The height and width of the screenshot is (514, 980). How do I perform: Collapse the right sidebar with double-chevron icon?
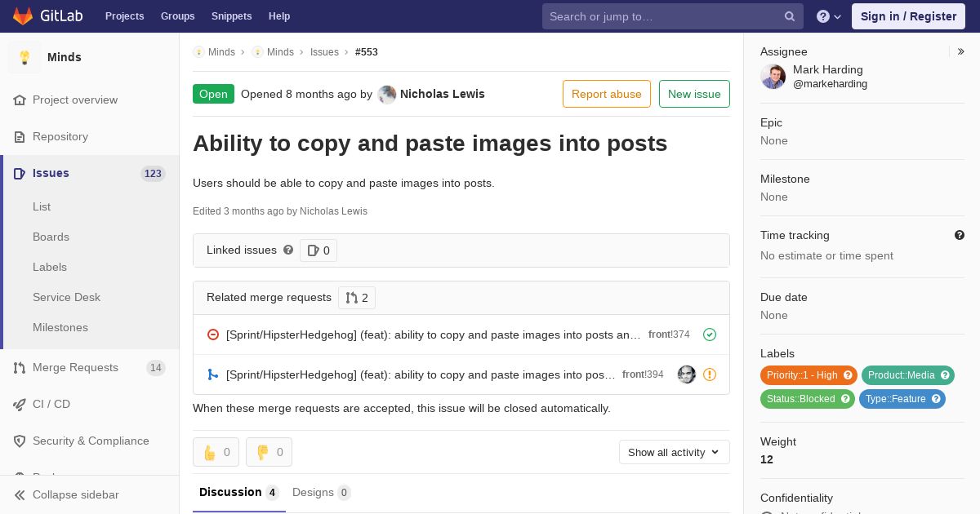(x=961, y=51)
